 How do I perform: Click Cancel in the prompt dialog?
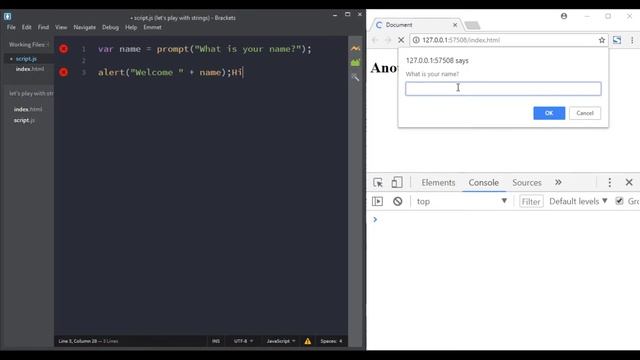(x=584, y=113)
